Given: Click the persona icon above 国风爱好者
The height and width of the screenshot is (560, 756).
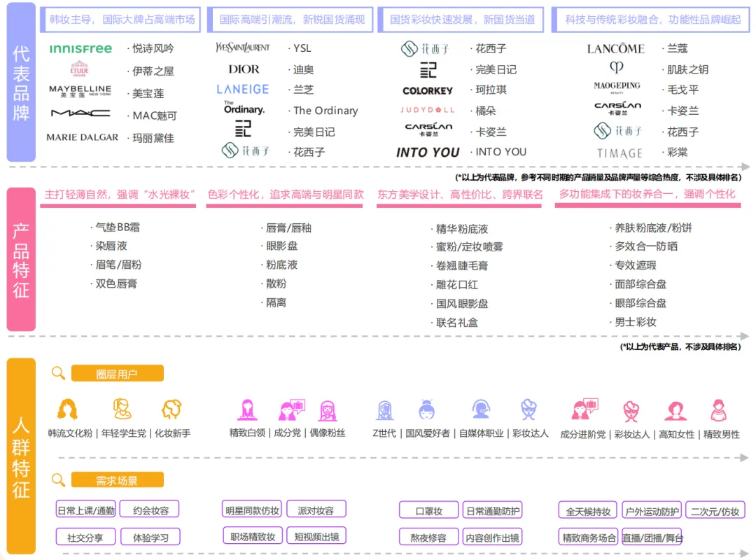Looking at the screenshot, I should point(427,410).
